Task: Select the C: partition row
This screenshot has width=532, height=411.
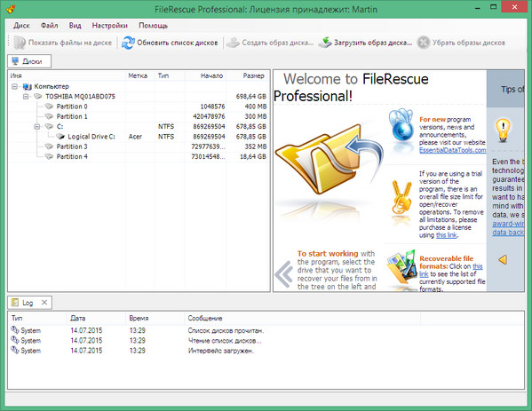Action: point(139,126)
